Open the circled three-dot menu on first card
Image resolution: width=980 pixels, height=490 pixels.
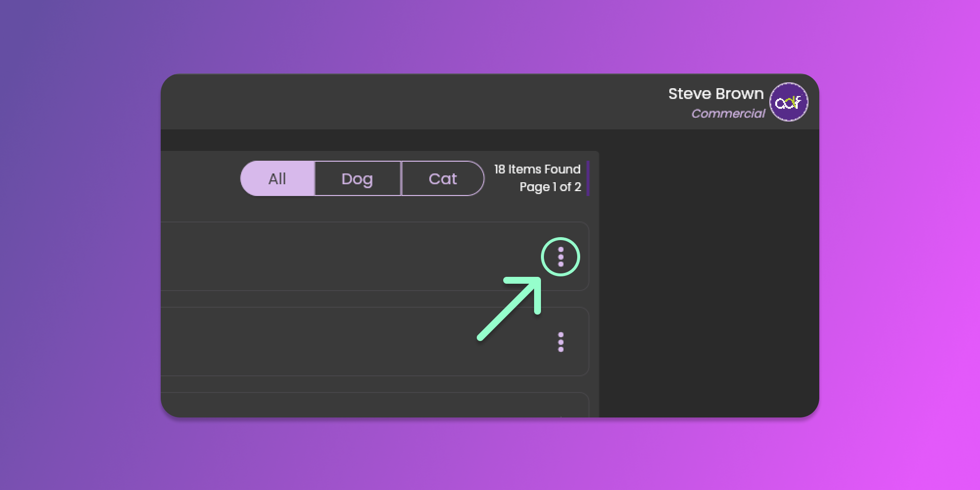[561, 257]
